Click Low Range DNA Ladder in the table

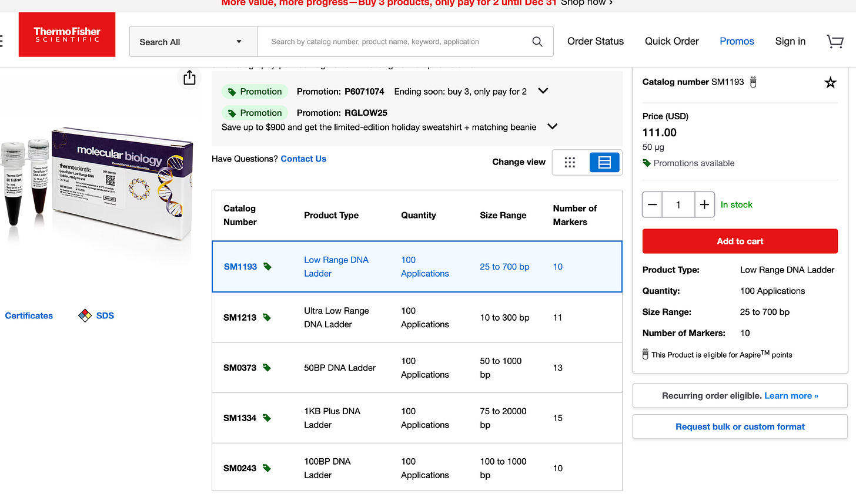point(336,267)
